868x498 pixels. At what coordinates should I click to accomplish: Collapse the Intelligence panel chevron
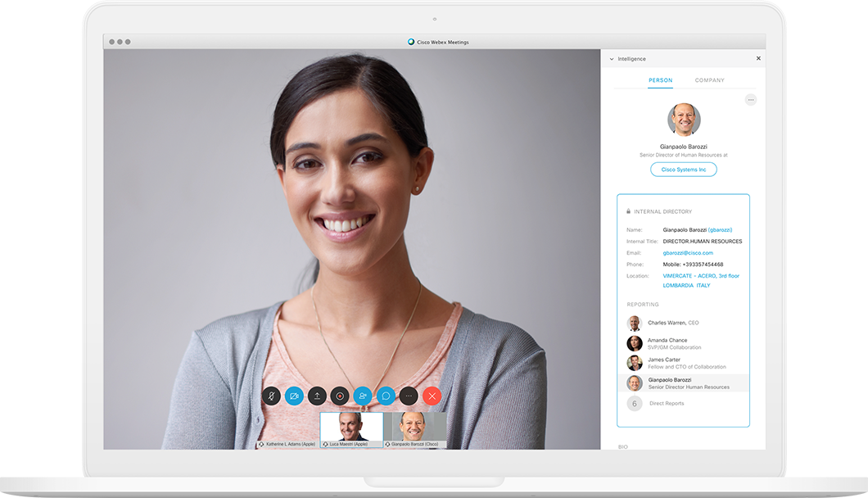611,59
